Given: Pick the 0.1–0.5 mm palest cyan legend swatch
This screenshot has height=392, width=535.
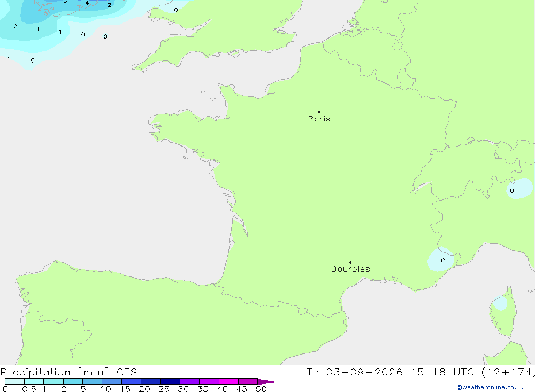Looking at the screenshot, I should click(x=14, y=381).
